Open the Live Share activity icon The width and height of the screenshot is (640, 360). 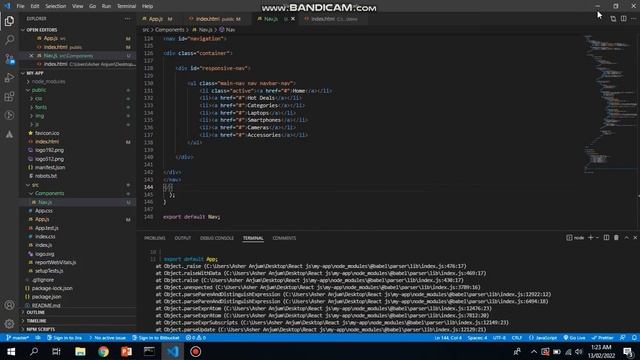tap(9, 116)
